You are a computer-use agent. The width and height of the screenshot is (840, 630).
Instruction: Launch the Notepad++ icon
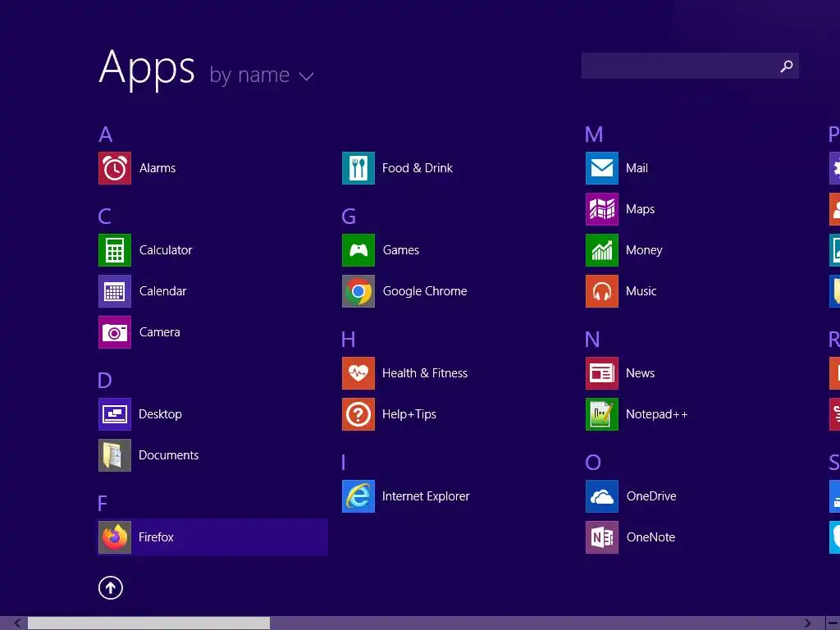pos(602,414)
